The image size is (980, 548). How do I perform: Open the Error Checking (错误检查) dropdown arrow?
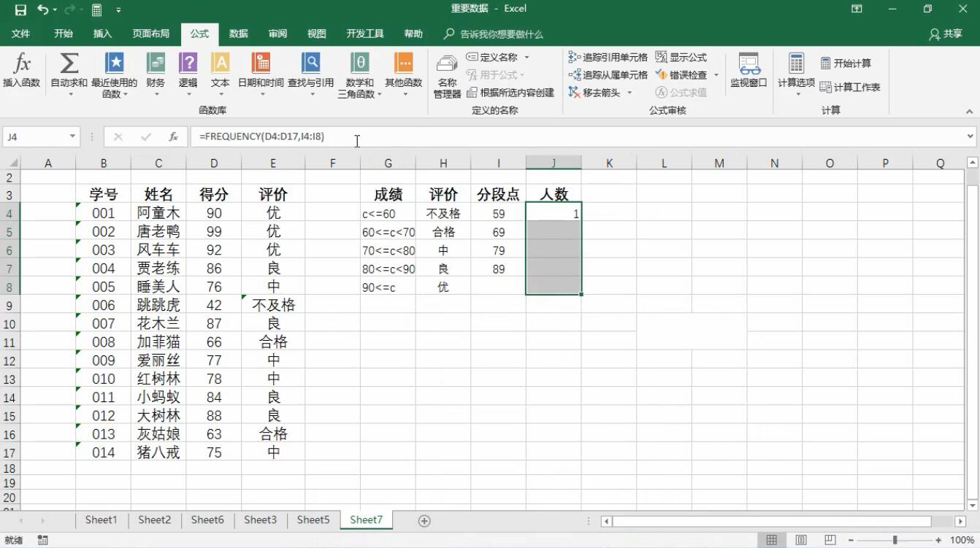tap(716, 74)
